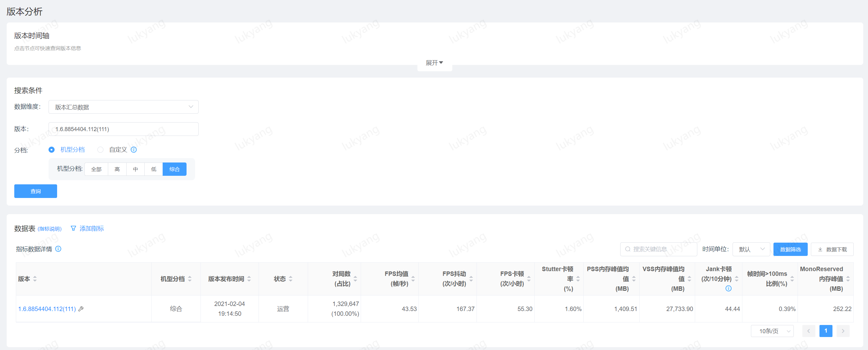868x350 pixels.
Task: Click the 查询 query button
Action: [36, 191]
